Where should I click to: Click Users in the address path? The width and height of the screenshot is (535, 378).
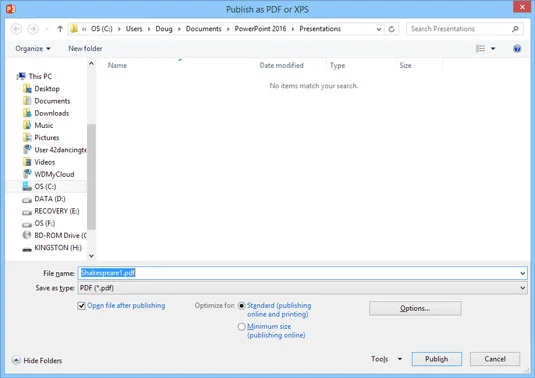(134, 29)
